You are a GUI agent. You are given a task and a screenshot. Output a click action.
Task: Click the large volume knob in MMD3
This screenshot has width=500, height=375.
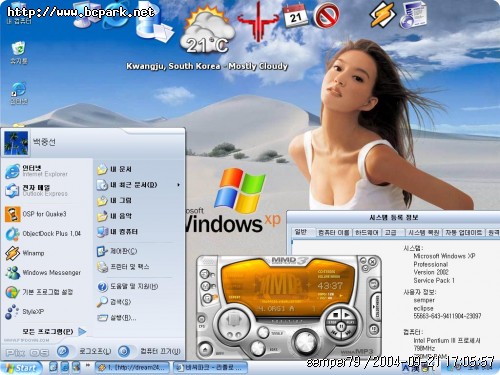click(x=305, y=341)
